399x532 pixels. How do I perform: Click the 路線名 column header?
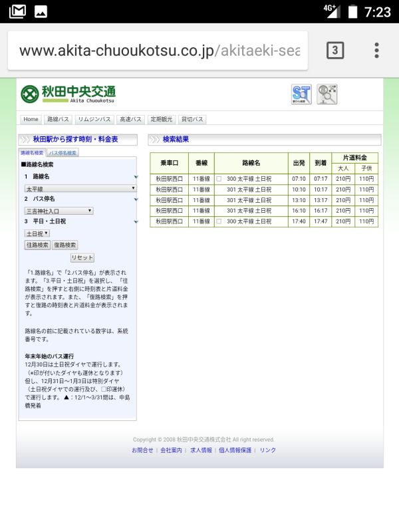251,163
